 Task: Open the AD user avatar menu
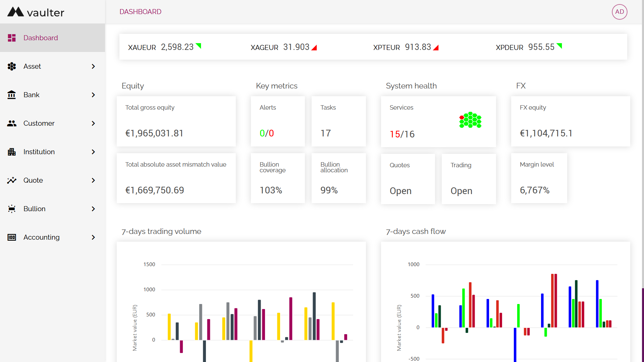620,12
